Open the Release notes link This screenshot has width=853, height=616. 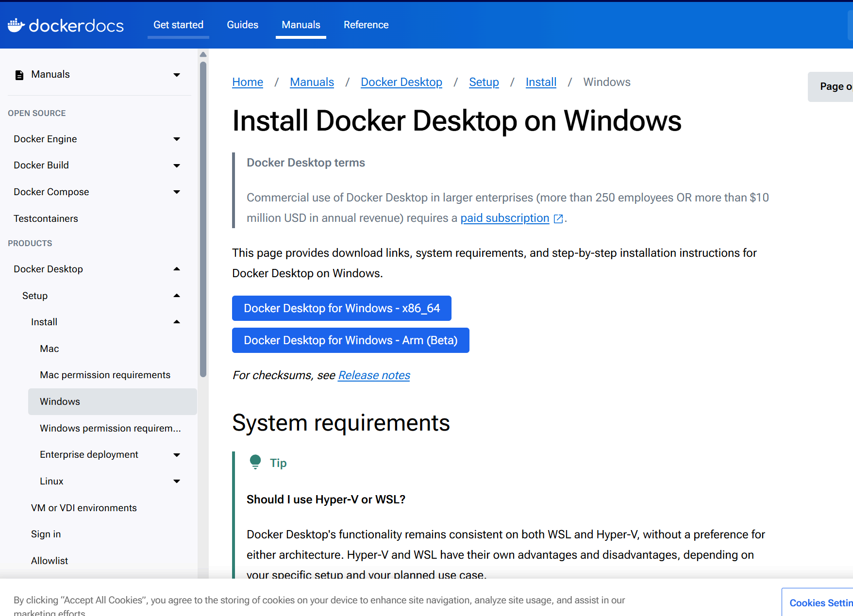click(x=374, y=375)
